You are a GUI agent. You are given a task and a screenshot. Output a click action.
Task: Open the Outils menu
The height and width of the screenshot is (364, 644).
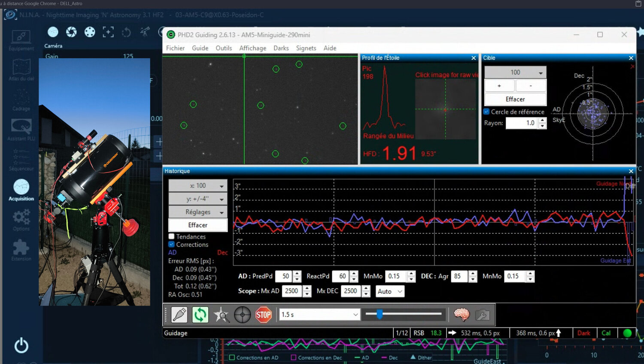[x=224, y=48]
